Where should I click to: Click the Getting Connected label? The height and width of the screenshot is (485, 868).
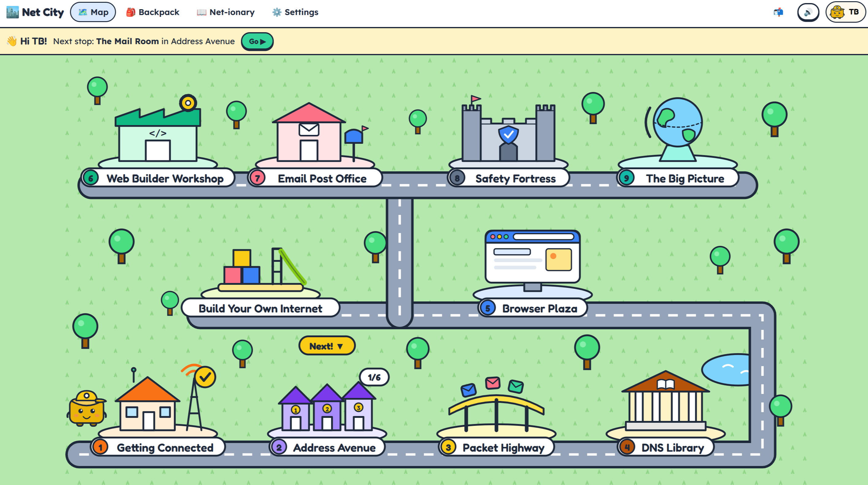click(x=158, y=447)
